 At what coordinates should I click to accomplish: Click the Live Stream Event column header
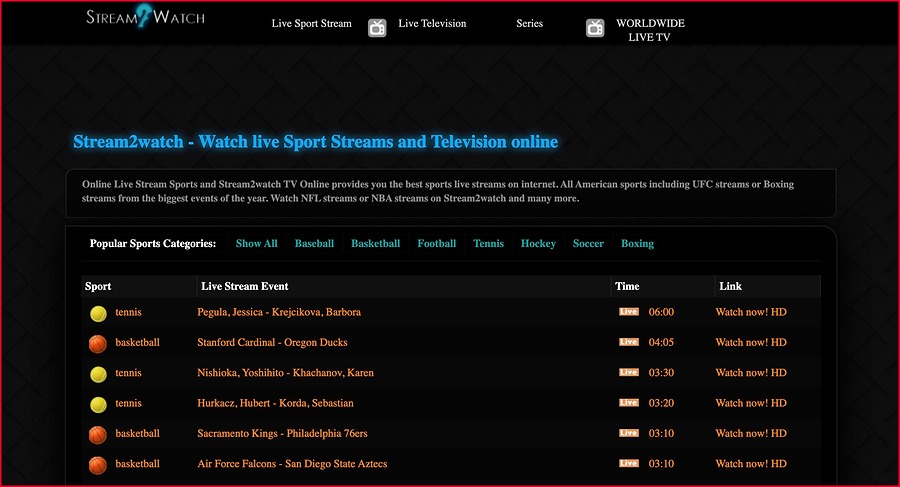pyautogui.click(x=245, y=286)
